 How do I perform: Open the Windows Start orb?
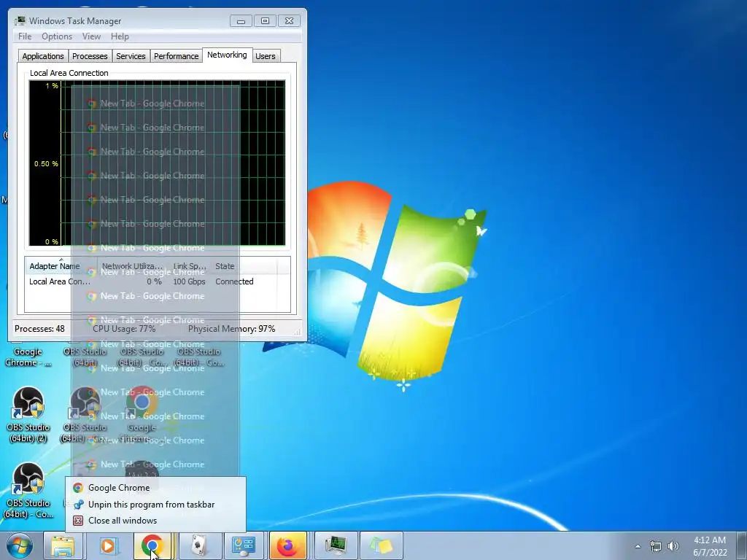pyautogui.click(x=20, y=545)
